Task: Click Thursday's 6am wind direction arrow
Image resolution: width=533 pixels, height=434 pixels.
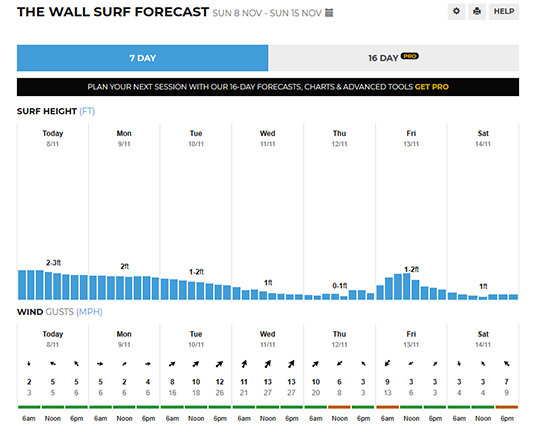Action: tap(316, 364)
